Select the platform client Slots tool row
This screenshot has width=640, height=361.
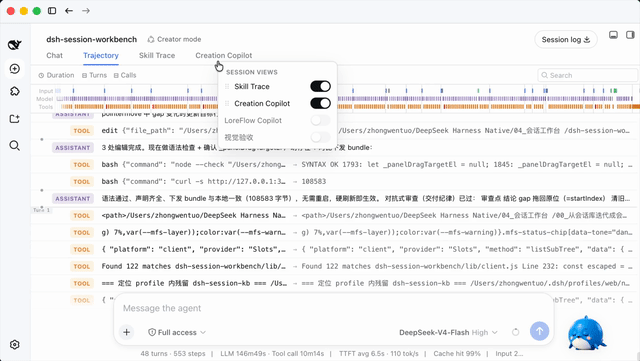[335, 250]
